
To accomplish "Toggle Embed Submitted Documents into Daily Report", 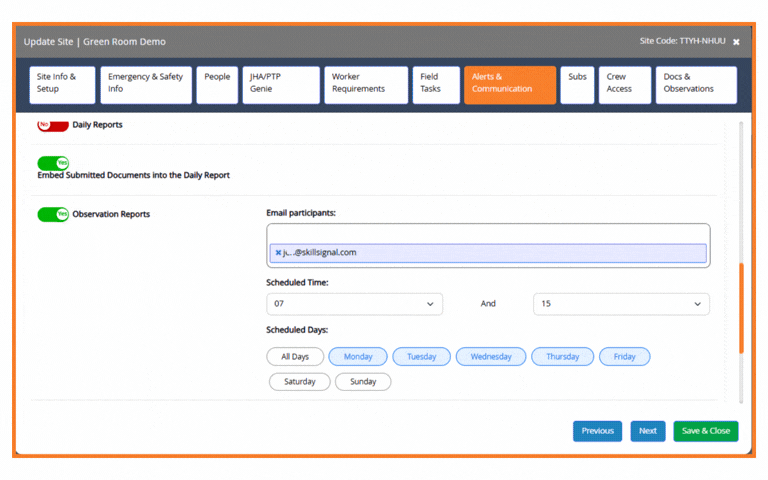I will (x=53, y=163).
